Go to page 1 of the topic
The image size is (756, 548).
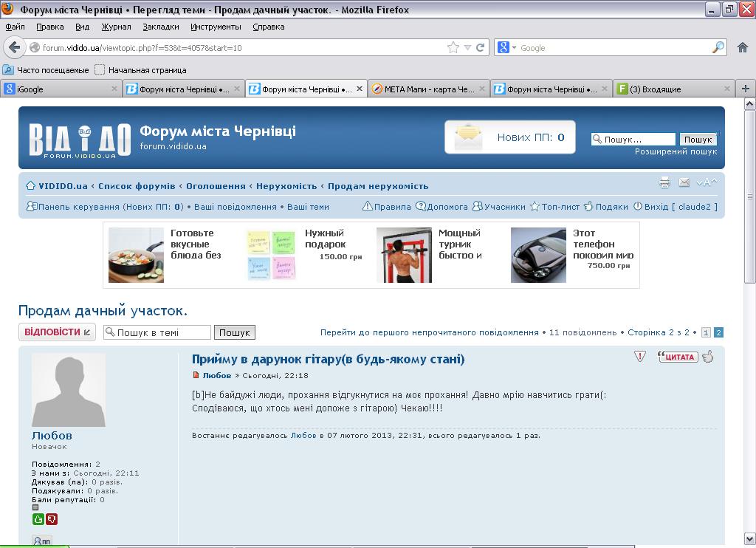coord(706,332)
